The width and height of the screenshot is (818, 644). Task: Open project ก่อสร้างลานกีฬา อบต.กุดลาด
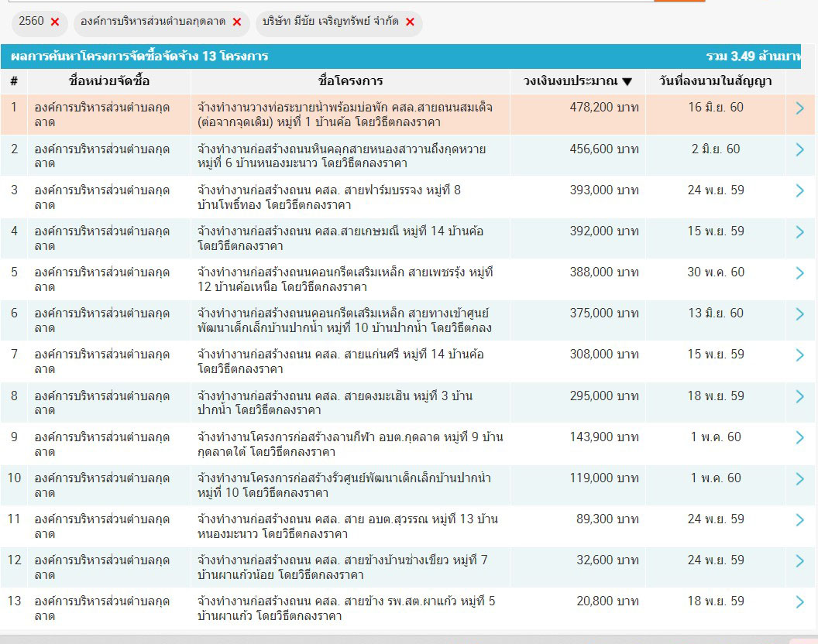(x=350, y=444)
